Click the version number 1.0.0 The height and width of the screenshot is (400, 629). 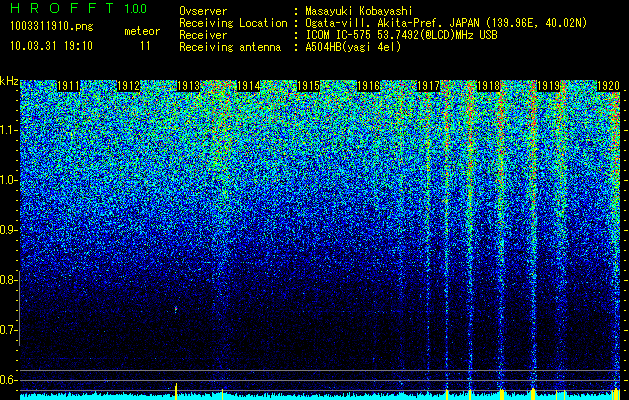(135, 9)
